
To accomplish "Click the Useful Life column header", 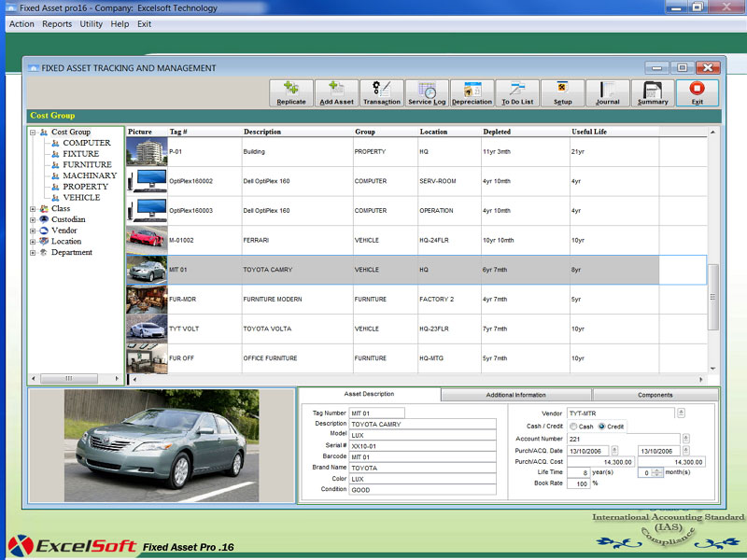I will pos(589,132).
